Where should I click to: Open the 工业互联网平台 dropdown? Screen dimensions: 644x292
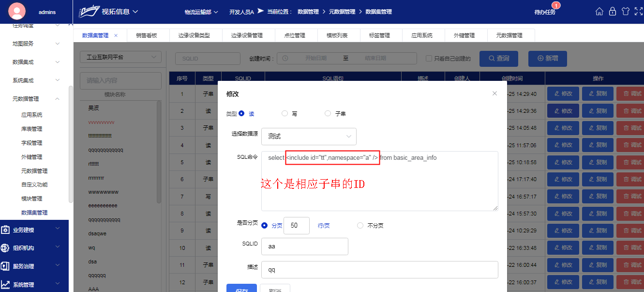pos(120,57)
